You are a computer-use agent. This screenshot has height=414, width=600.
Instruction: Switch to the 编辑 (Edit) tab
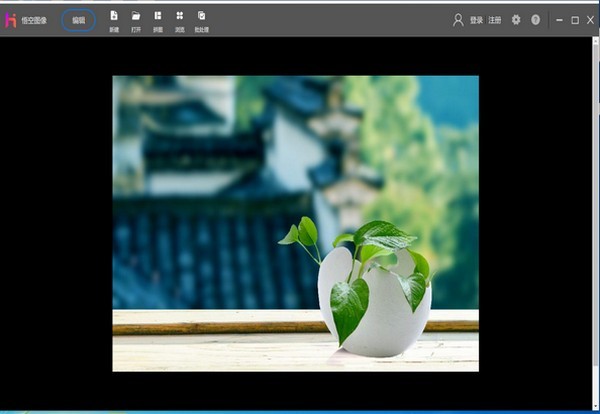[78, 20]
